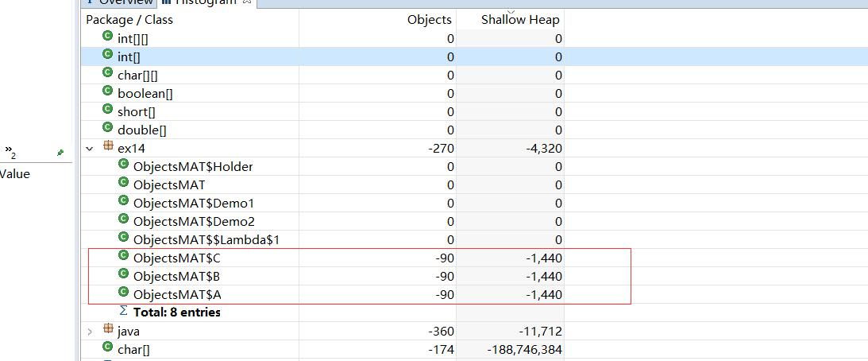Sort by the Objects column header
Image resolution: width=868 pixels, height=361 pixels.
tap(430, 20)
